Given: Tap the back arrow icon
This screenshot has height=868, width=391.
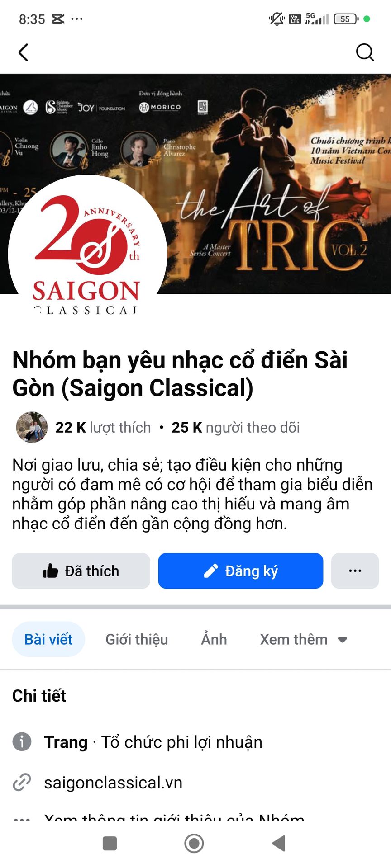Looking at the screenshot, I should pos(24,52).
